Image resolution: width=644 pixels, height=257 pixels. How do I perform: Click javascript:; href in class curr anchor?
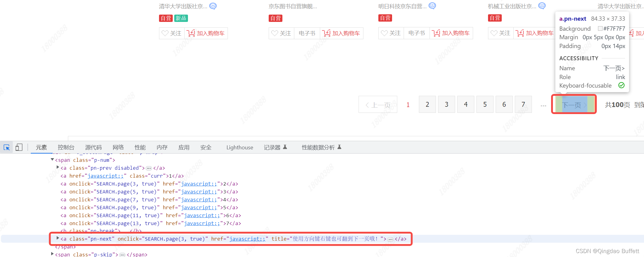pos(105,176)
